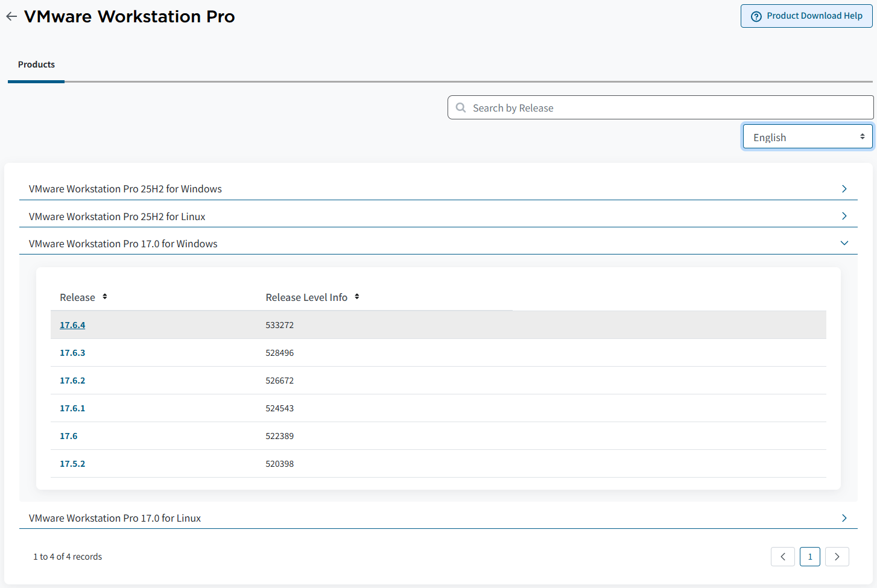
Task: Click the Release Level Info header text
Action: pyautogui.click(x=306, y=297)
